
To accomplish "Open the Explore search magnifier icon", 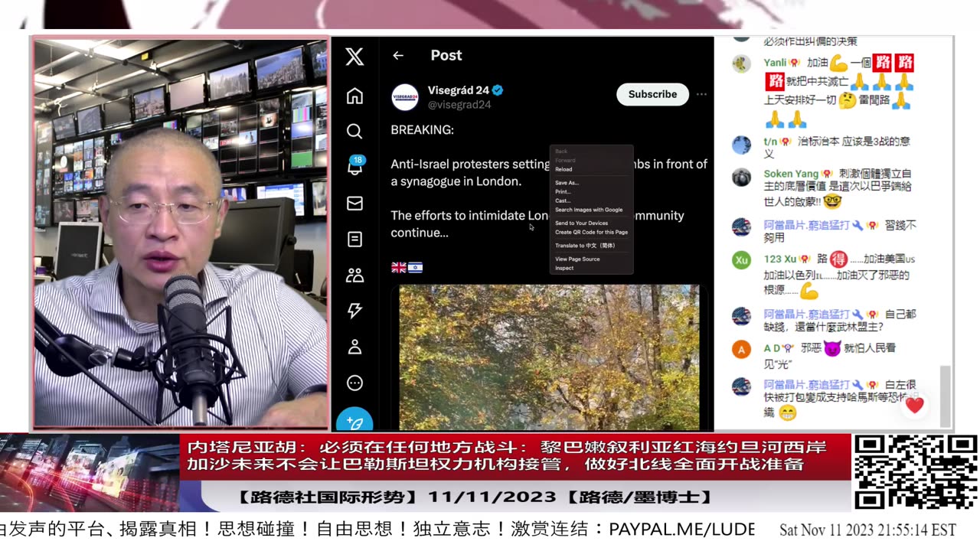I will point(354,132).
